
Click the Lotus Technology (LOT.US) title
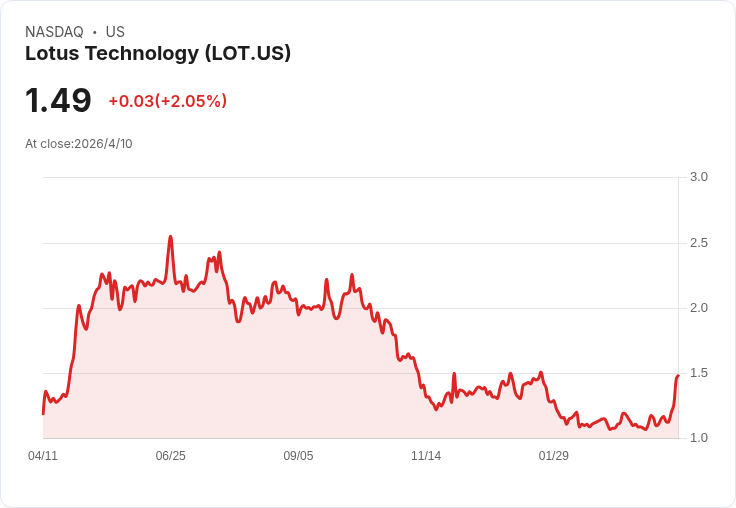click(158, 54)
